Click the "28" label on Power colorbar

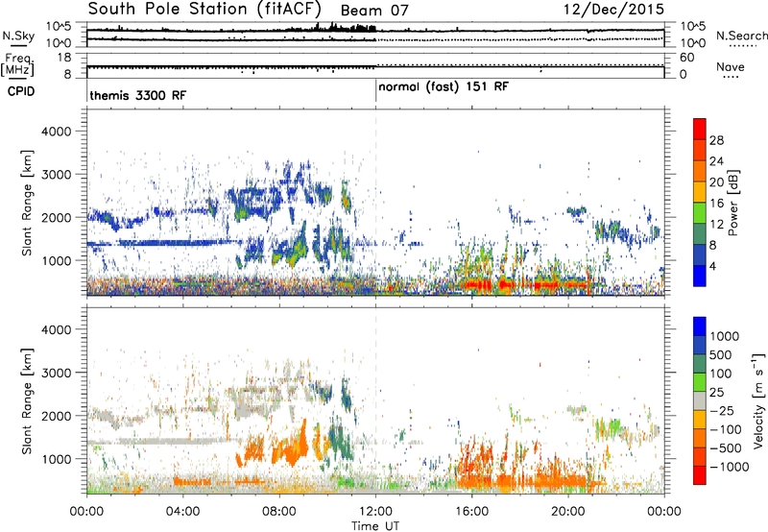tap(716, 140)
